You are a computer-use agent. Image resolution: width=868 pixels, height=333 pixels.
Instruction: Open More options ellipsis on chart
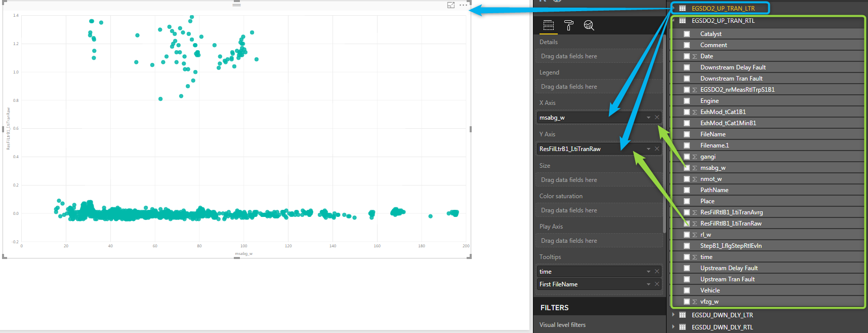463,5
